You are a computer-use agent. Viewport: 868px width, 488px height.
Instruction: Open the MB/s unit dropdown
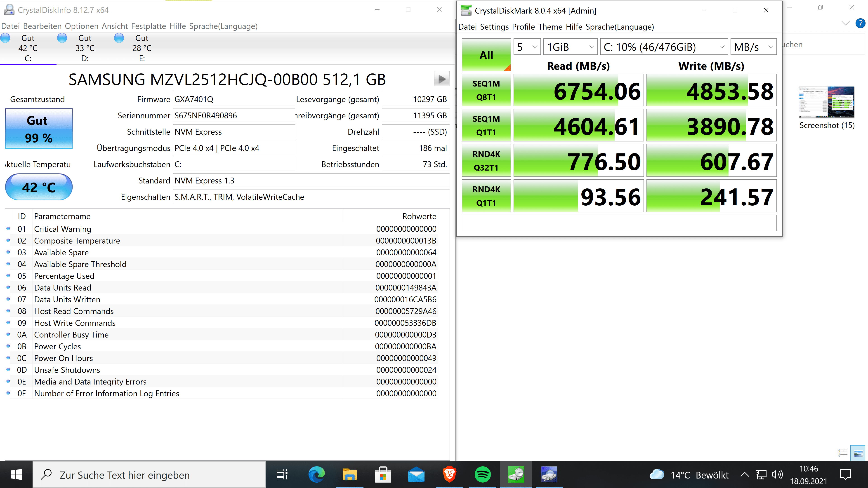pos(753,47)
